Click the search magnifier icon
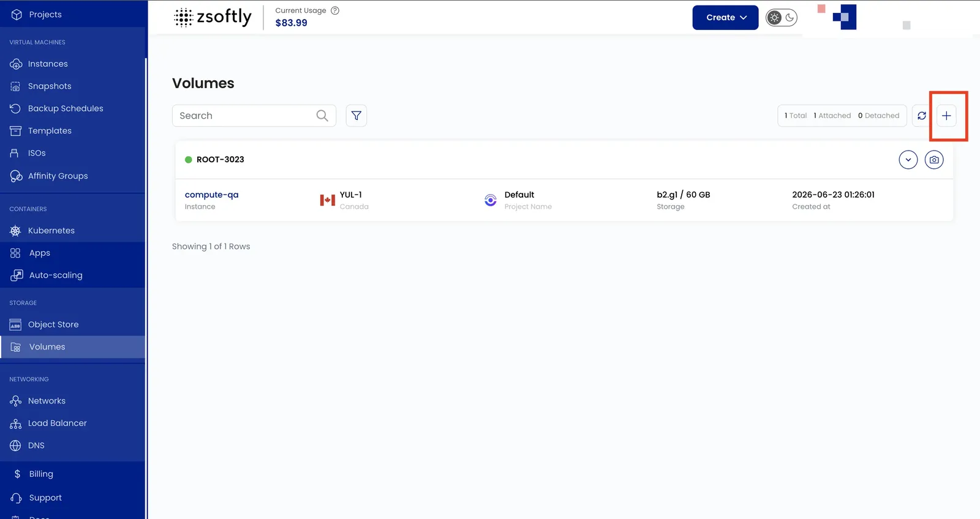 click(322, 116)
